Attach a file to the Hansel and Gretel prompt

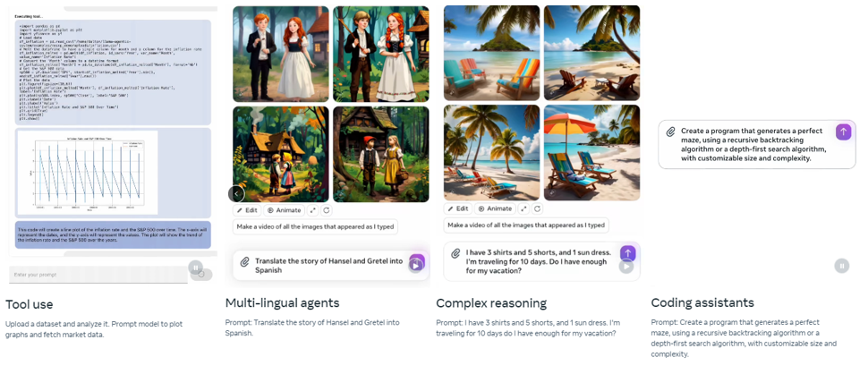pyautogui.click(x=244, y=262)
